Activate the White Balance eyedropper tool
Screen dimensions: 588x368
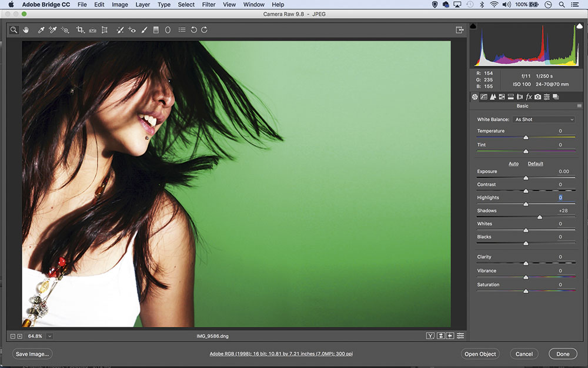click(x=40, y=29)
